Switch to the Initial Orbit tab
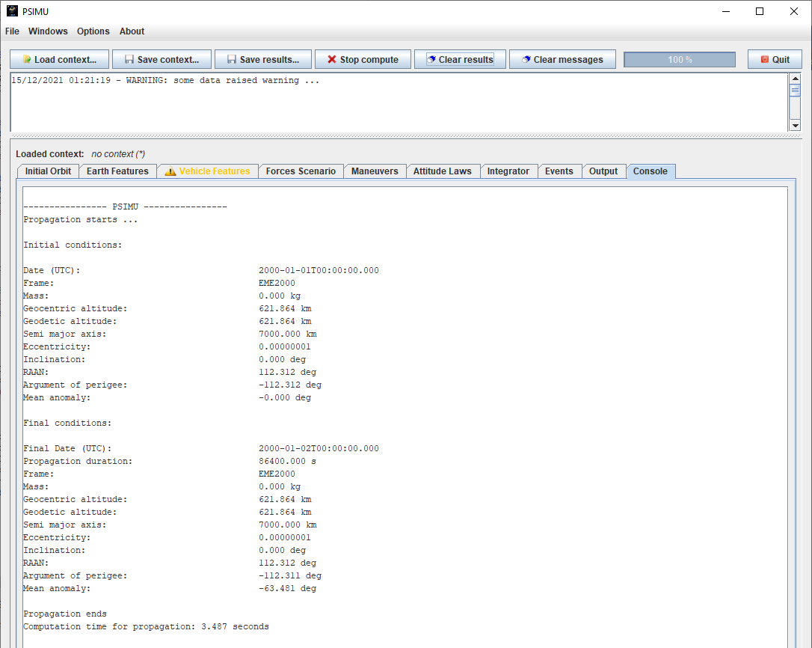The height and width of the screenshot is (648, 812). 48,171
